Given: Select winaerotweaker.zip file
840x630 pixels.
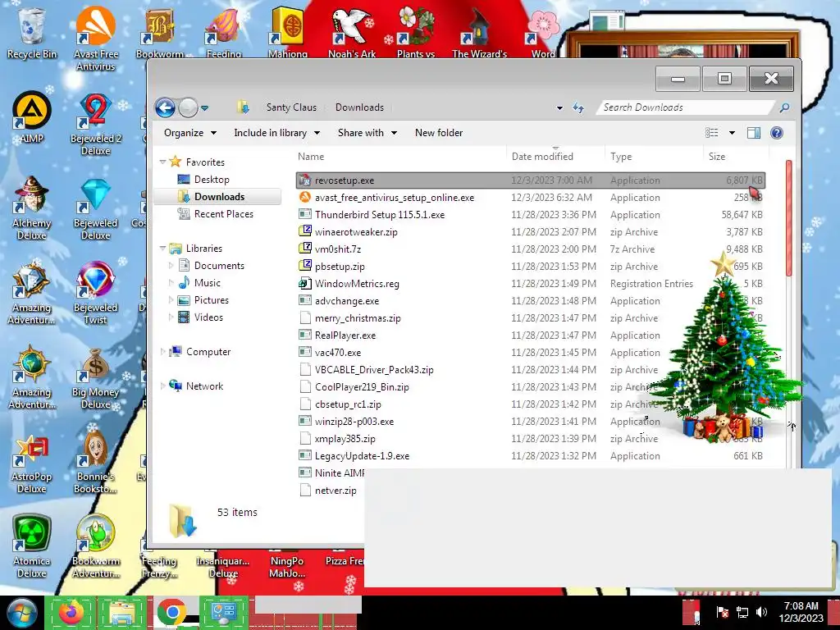Looking at the screenshot, I should [531, 231].
